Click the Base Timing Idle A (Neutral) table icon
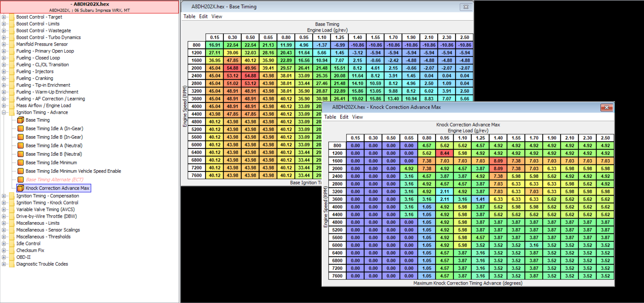 click(21, 145)
